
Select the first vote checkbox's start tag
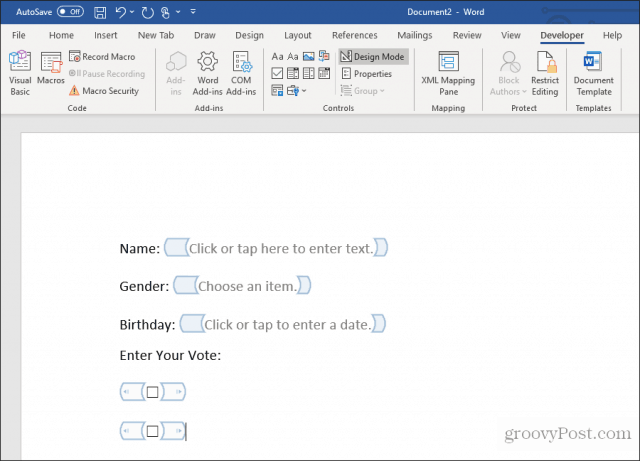(133, 392)
